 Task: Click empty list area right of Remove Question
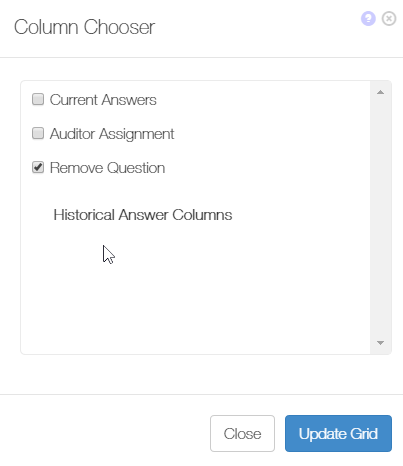coord(267,168)
